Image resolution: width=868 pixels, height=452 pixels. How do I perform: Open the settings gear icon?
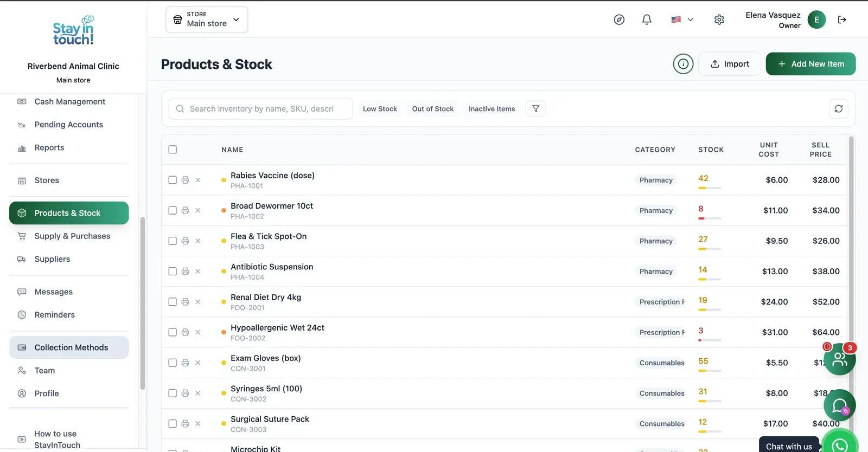coord(719,20)
